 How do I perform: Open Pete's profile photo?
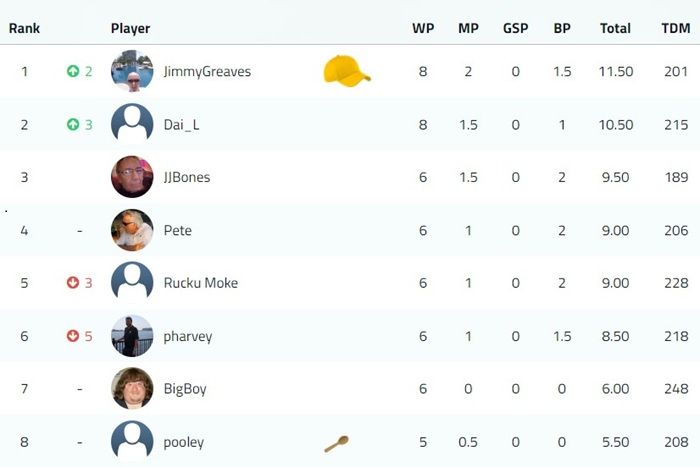(x=132, y=230)
